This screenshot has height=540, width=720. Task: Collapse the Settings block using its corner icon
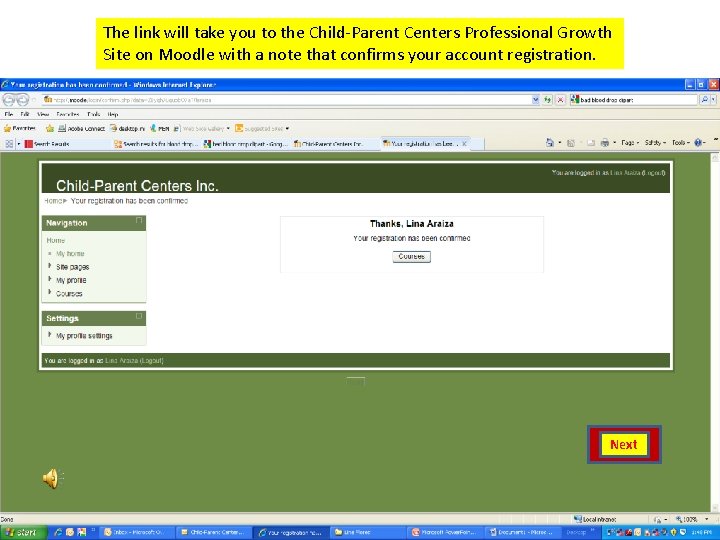[139, 316]
